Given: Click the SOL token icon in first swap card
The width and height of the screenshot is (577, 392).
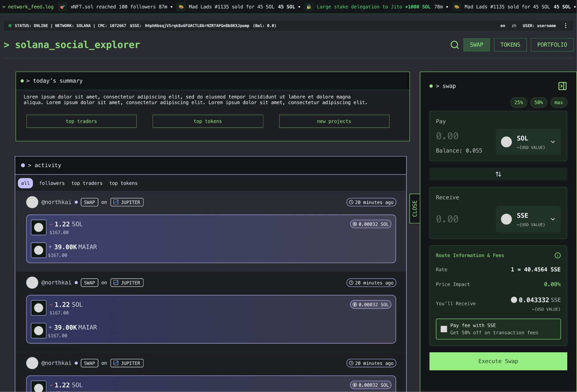Looking at the screenshot, I should pyautogui.click(x=39, y=227).
